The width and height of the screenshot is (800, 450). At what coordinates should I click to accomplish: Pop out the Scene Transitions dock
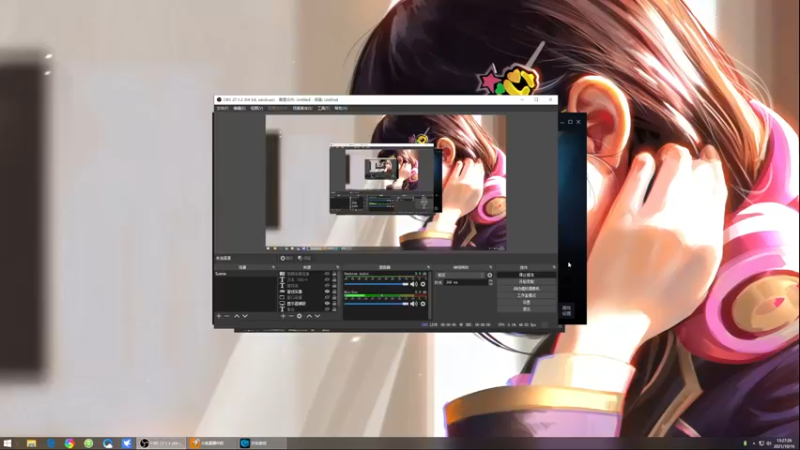(x=491, y=267)
